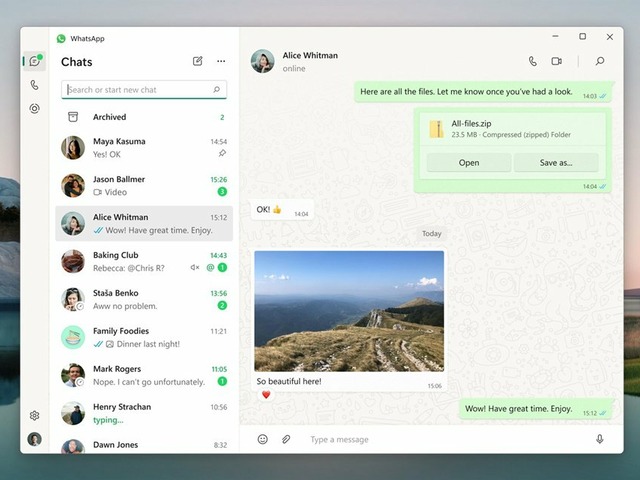Open the Status tab in the sidebar

pos(34,108)
